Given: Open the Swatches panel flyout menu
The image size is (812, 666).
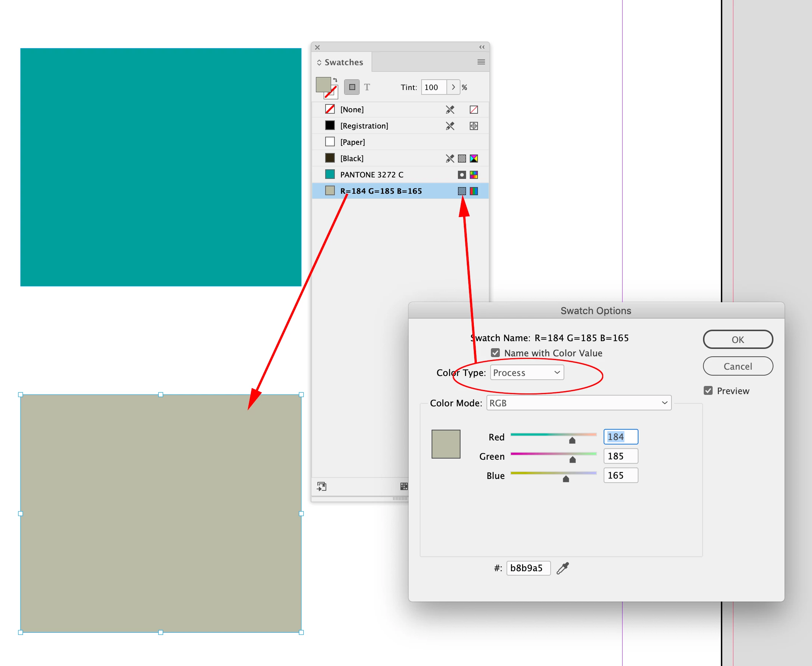Looking at the screenshot, I should [481, 62].
